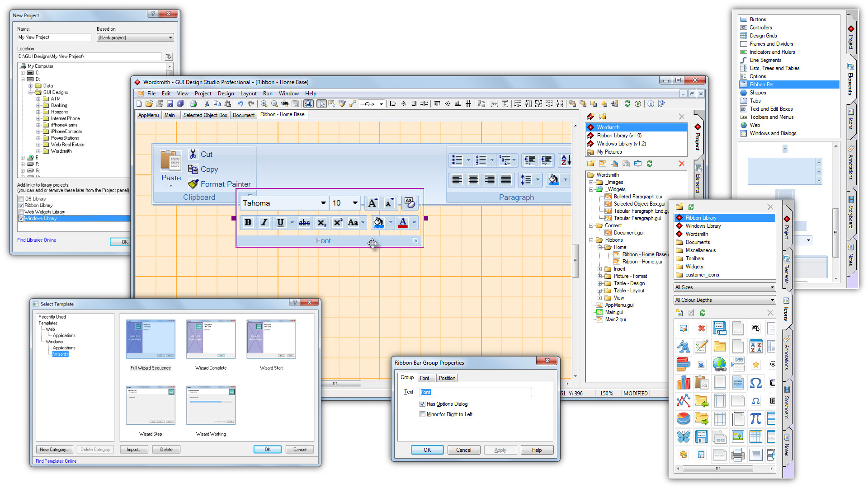
Task: Collapse the GUI Designs folder in New Project tree
Action: [x=31, y=93]
